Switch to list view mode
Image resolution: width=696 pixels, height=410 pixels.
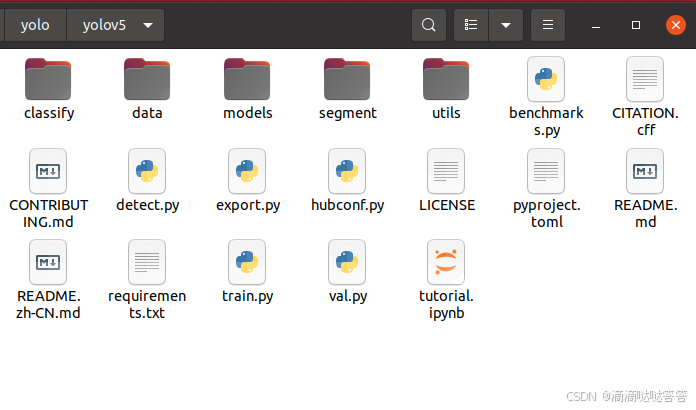point(471,25)
